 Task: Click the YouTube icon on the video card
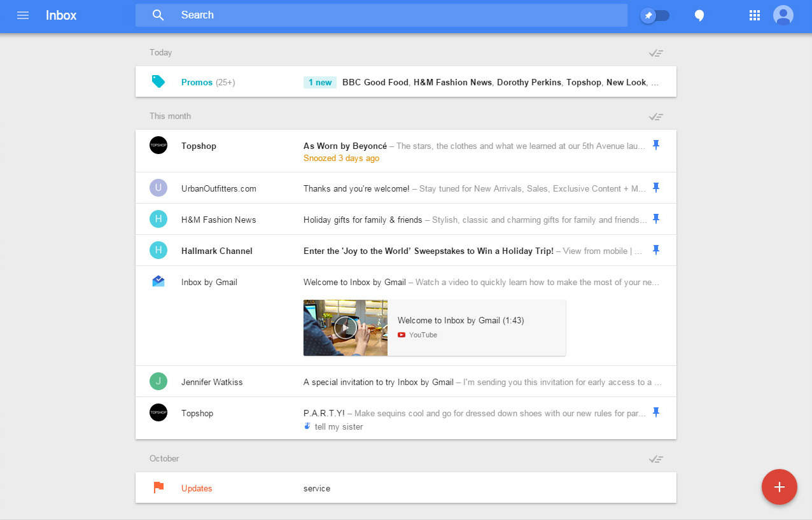(402, 334)
